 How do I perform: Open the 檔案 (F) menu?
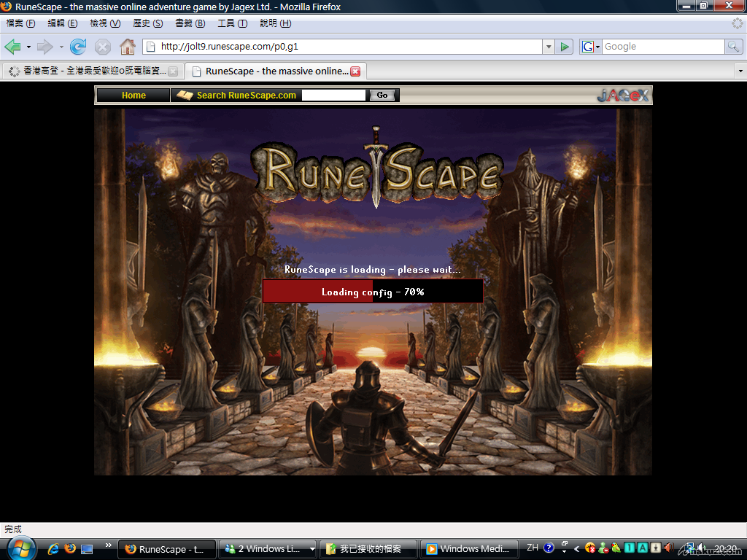pyautogui.click(x=20, y=23)
